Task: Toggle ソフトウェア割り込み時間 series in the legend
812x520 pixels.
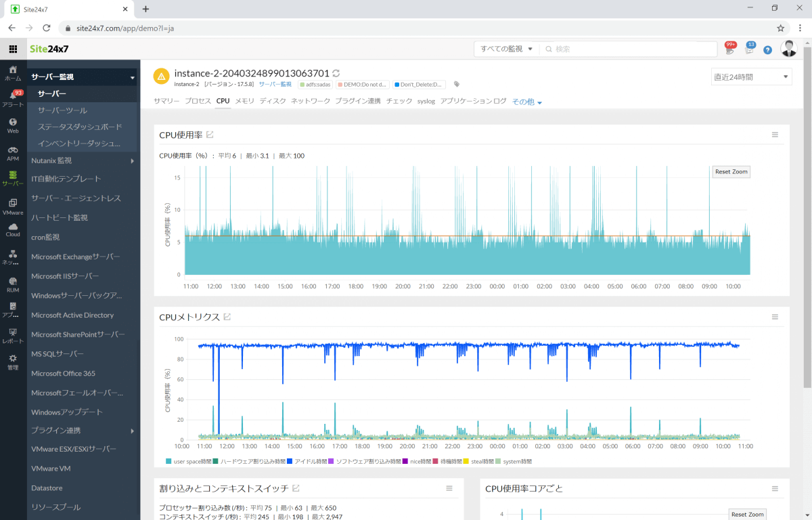Action: (365, 461)
